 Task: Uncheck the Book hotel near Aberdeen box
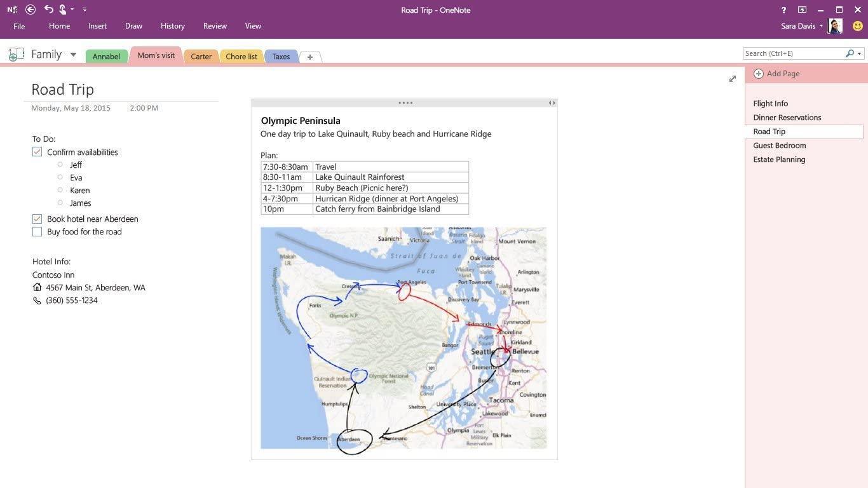coord(37,219)
